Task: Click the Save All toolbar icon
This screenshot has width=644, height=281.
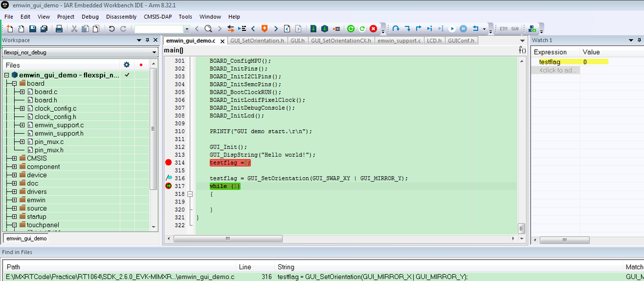Action: click(43, 29)
